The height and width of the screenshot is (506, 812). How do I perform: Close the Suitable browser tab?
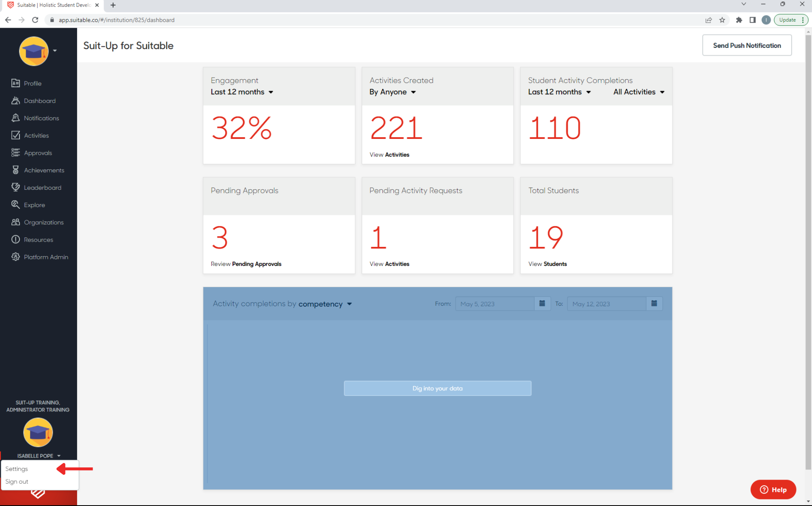(x=97, y=5)
